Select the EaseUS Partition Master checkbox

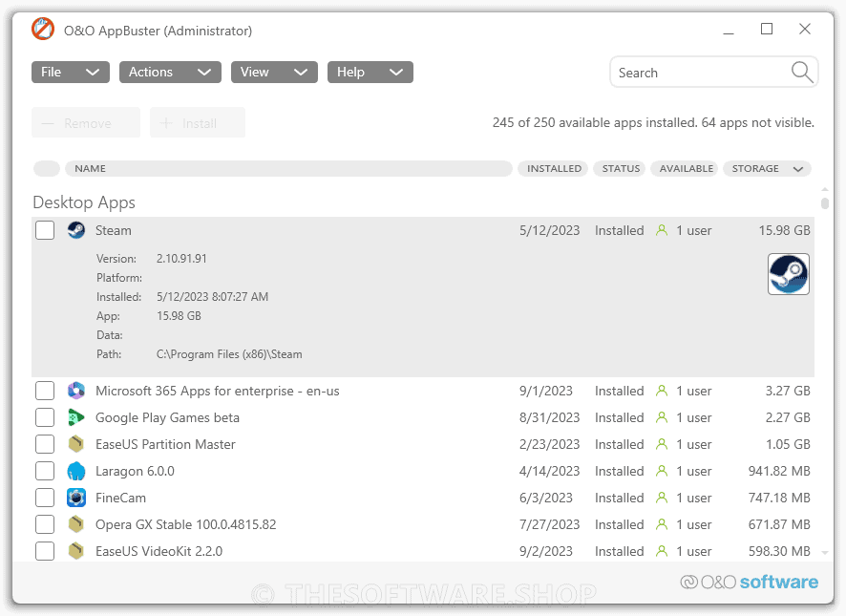click(45, 444)
